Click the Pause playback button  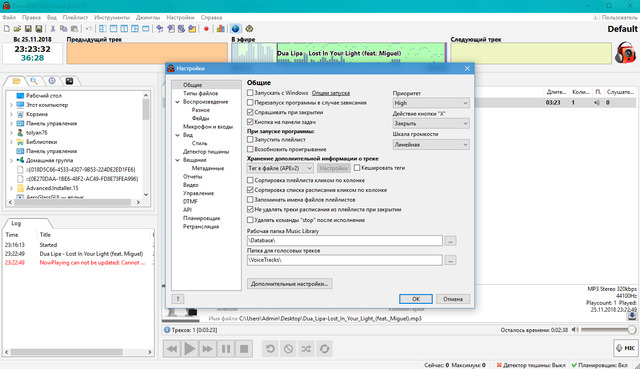coord(226,349)
